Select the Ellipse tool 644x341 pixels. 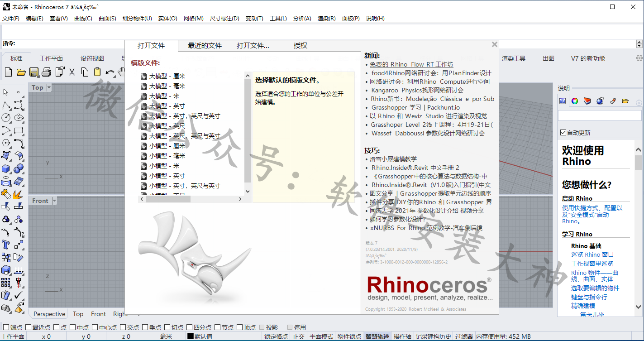tap(19, 118)
